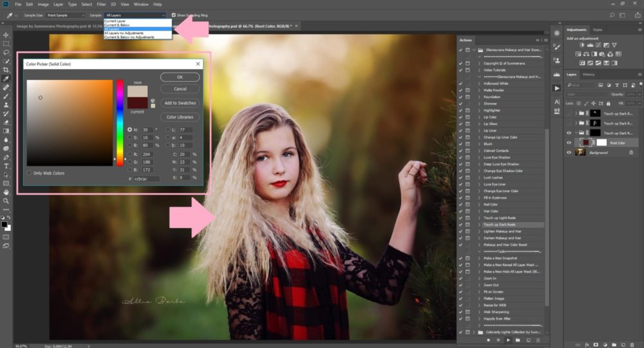Select the Clone Stamp tool
644x348 pixels.
[6, 105]
